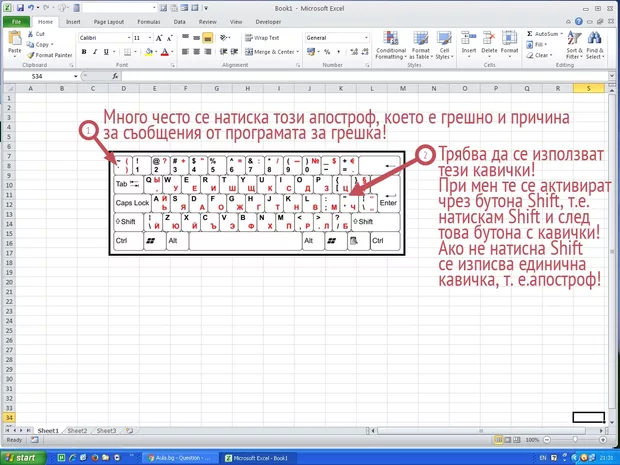This screenshot has width=620, height=465.
Task: Align cell text to the left
Action: pyautogui.click(x=185, y=52)
